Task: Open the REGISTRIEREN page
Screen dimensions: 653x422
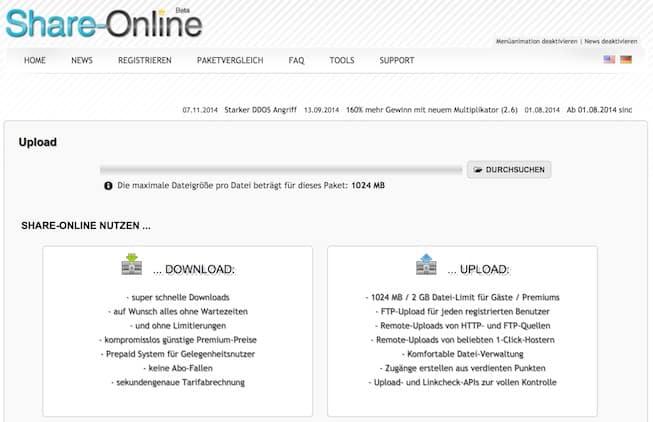Action: tap(144, 60)
